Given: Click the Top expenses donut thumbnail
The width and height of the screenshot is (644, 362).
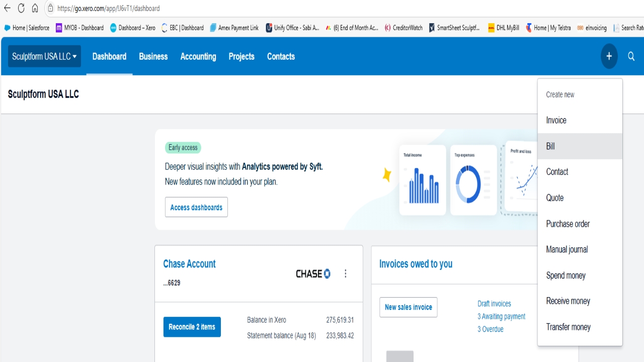Looking at the screenshot, I should tap(473, 180).
